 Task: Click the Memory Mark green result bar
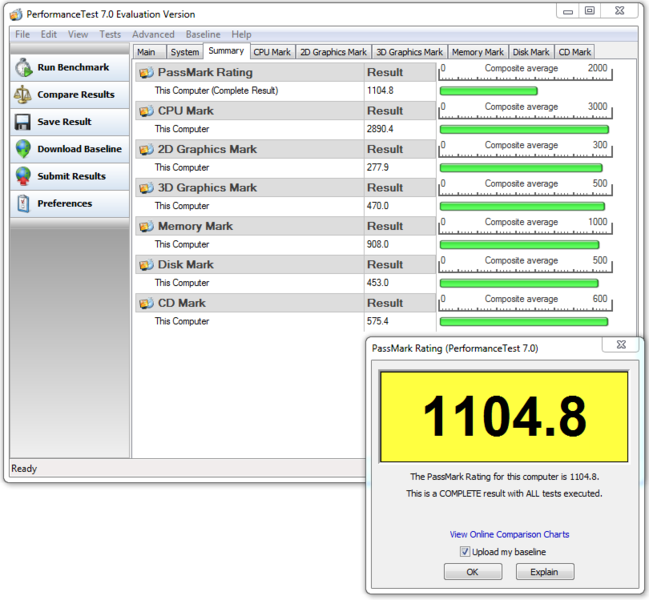[x=519, y=245]
